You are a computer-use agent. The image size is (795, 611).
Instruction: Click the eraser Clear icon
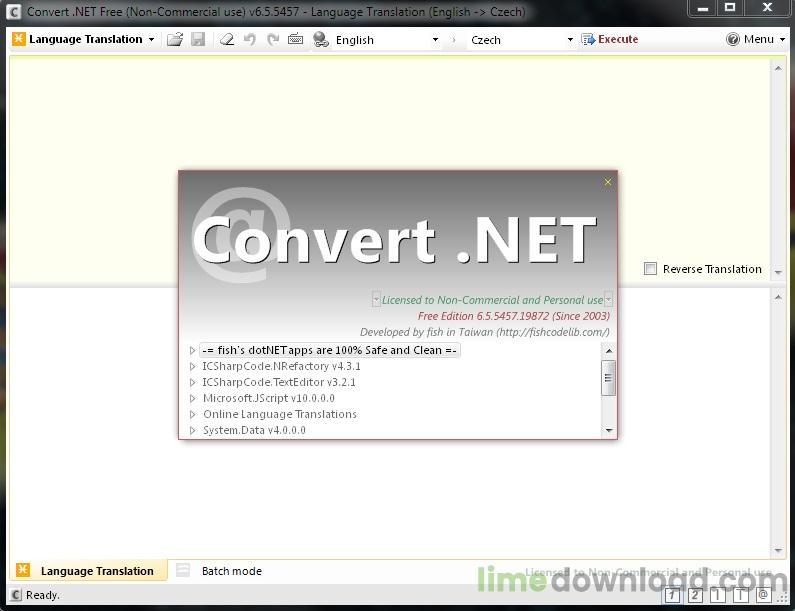tap(226, 40)
